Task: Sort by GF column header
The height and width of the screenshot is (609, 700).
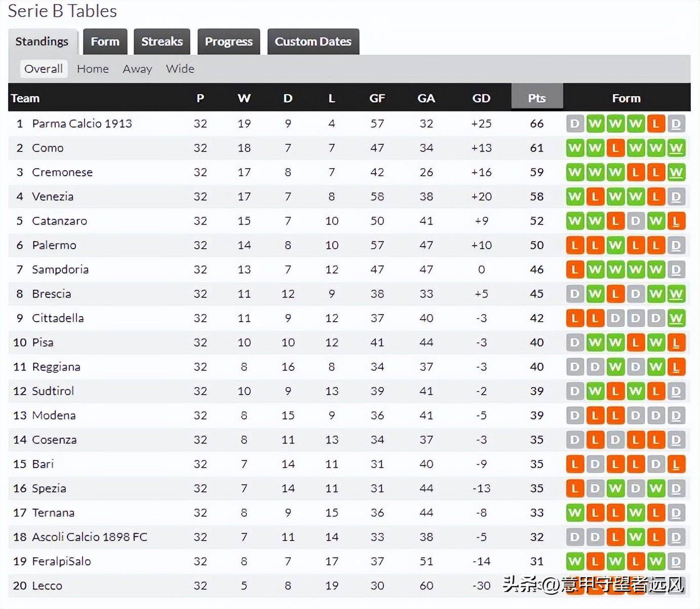Action: pyautogui.click(x=377, y=98)
